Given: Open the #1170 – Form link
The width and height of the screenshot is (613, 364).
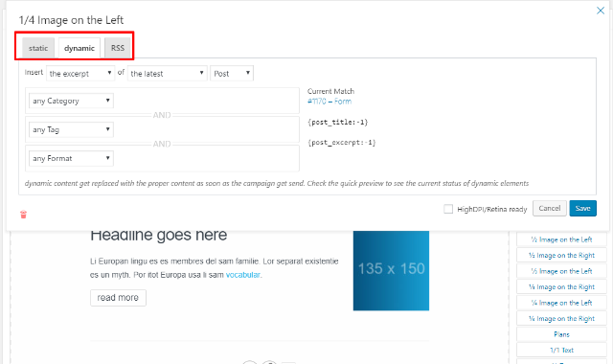Looking at the screenshot, I should pyautogui.click(x=329, y=102).
